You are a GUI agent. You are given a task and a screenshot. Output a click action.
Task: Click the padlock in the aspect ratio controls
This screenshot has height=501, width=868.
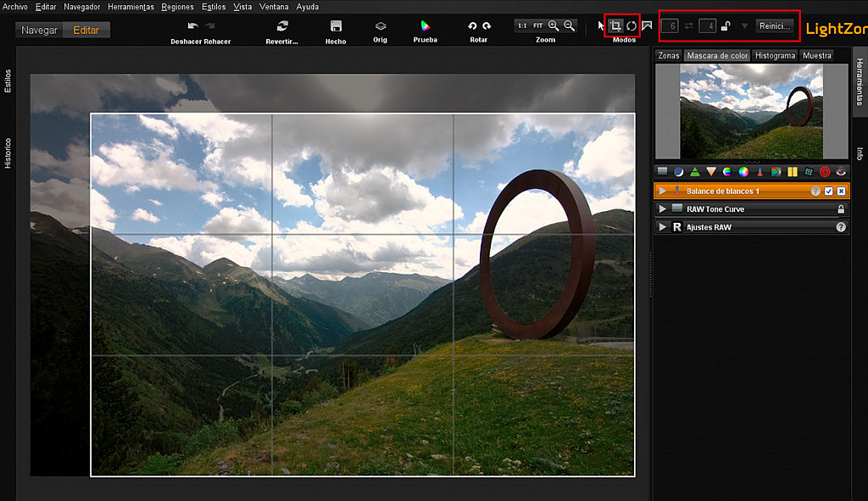(726, 25)
